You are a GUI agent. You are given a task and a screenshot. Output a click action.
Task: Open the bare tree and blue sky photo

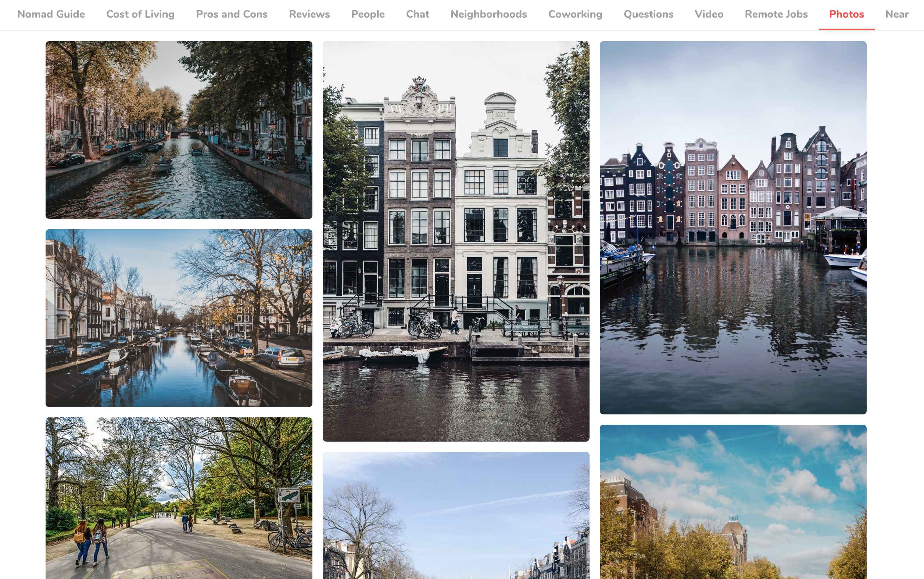click(455, 515)
